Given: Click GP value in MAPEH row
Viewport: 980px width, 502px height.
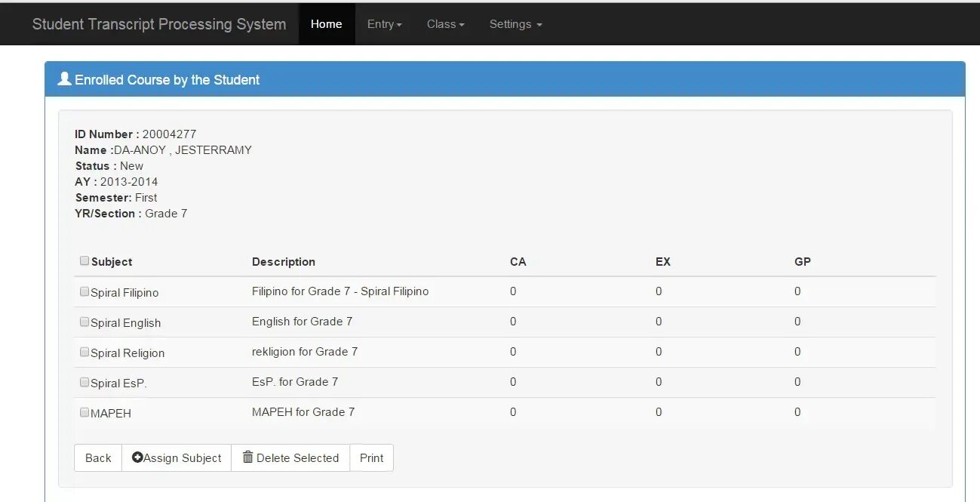Looking at the screenshot, I should 797,412.
